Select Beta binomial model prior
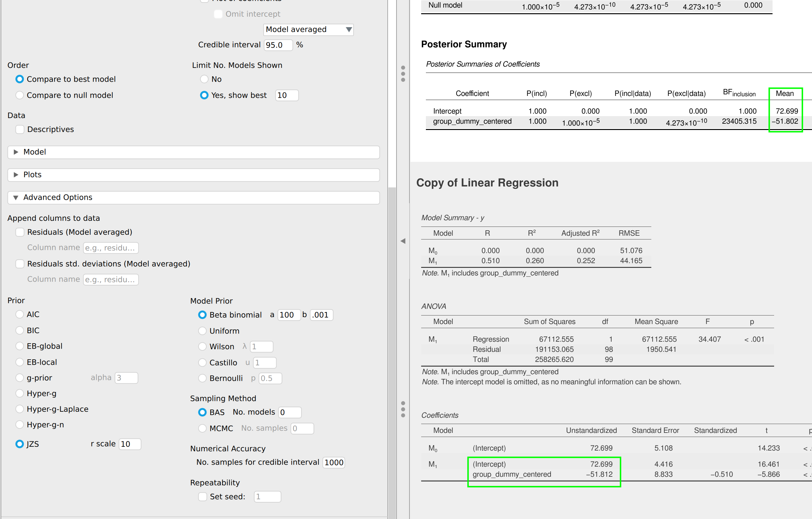Viewport: 812px width, 519px height. pyautogui.click(x=202, y=315)
